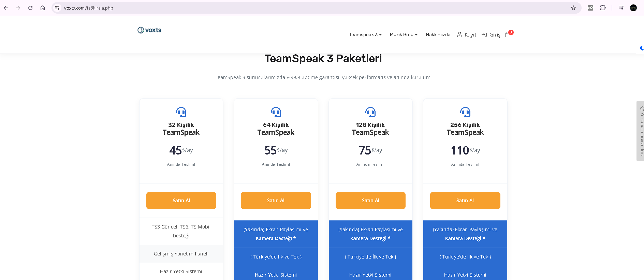This screenshot has height=280, width=644.
Task: Buy the 256 Kişilik package with Satın Al
Action: pyautogui.click(x=465, y=201)
